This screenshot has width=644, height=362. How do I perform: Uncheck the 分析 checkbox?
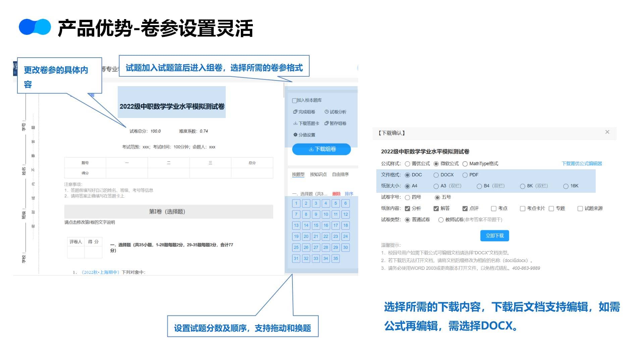click(408, 208)
